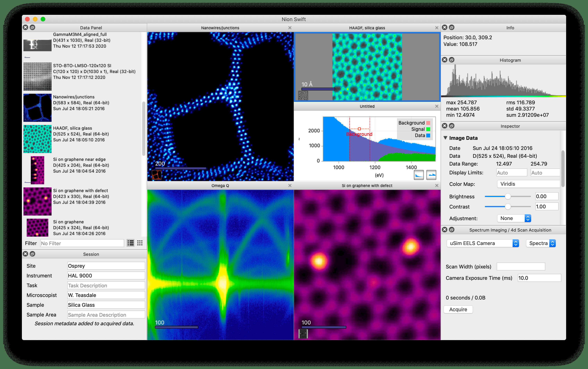Switch Data Panel to list view
The height and width of the screenshot is (369, 588).
point(130,243)
